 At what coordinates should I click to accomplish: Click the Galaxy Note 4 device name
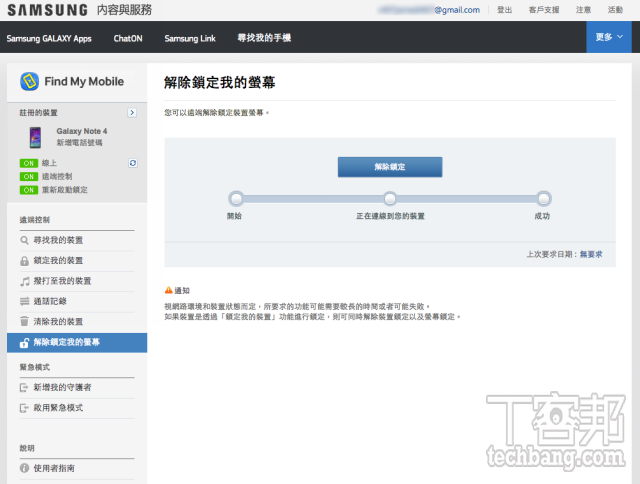coord(82,131)
